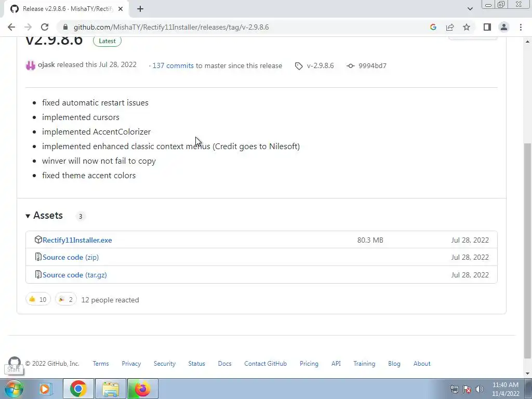Toggle thumbs up reaction with 10

coord(38,299)
